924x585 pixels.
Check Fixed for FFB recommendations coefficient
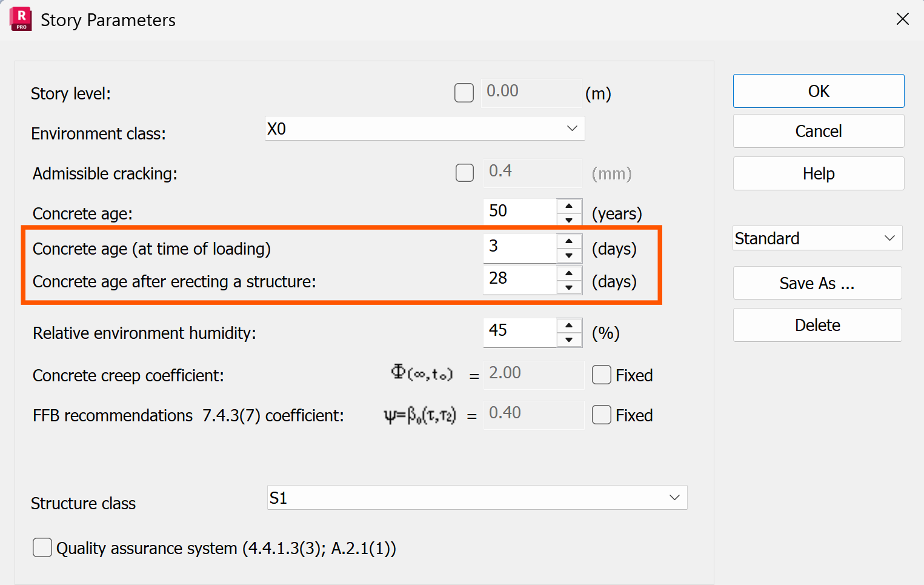602,415
